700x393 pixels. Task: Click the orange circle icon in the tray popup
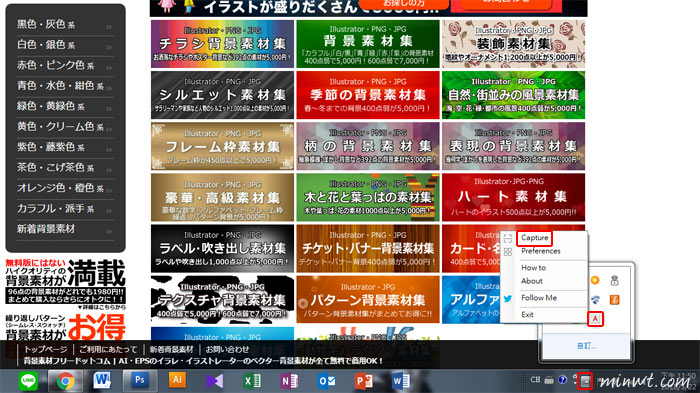pyautogui.click(x=595, y=280)
